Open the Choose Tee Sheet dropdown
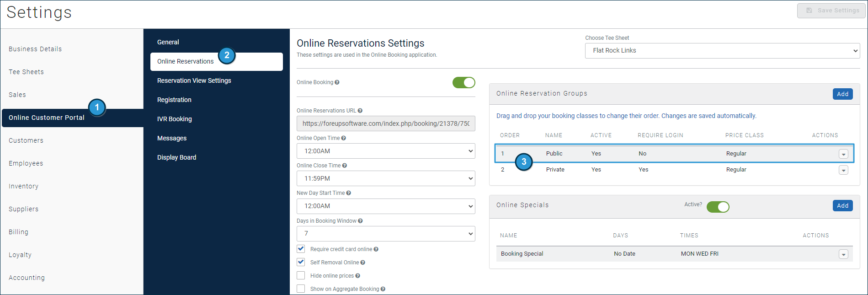The height and width of the screenshot is (295, 868). (722, 51)
